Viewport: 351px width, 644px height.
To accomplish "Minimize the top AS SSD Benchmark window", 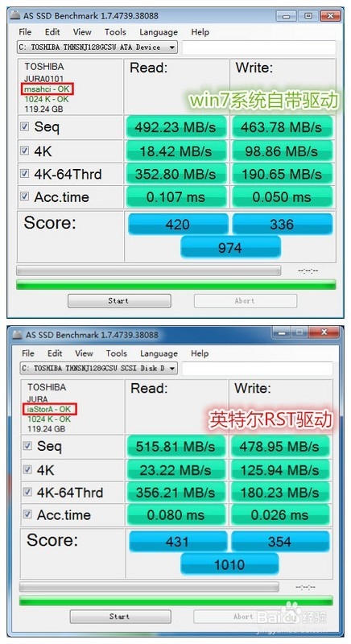I will click(x=287, y=16).
